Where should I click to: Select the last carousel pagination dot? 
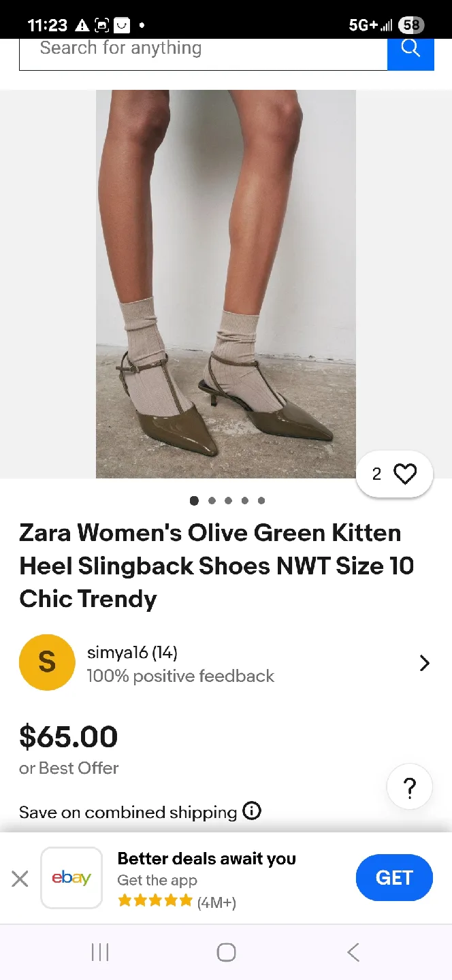pos(261,500)
